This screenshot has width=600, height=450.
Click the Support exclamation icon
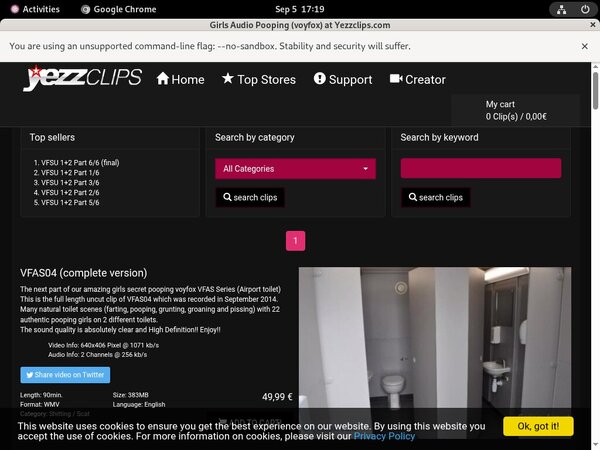(320, 79)
